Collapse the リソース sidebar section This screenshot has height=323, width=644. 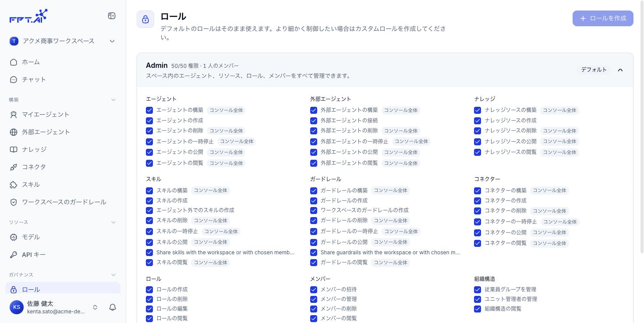[x=113, y=222]
